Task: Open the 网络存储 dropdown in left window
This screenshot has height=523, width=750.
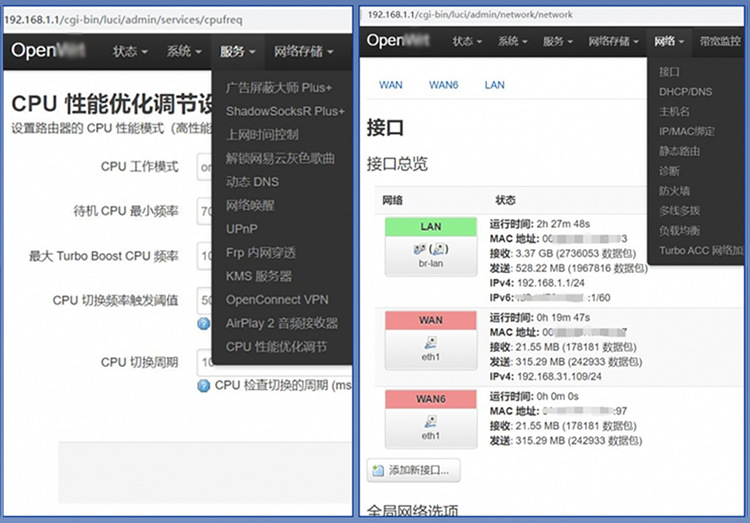Action: (x=303, y=51)
